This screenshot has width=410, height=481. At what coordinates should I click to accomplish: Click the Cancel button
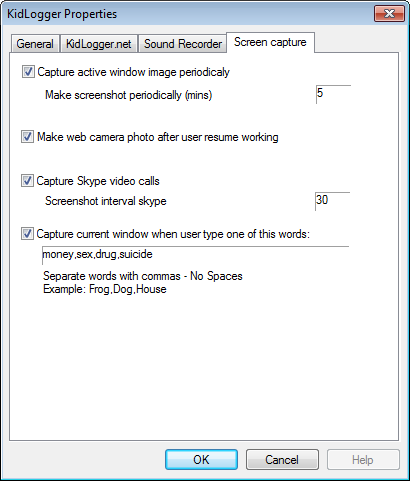[x=282, y=460]
